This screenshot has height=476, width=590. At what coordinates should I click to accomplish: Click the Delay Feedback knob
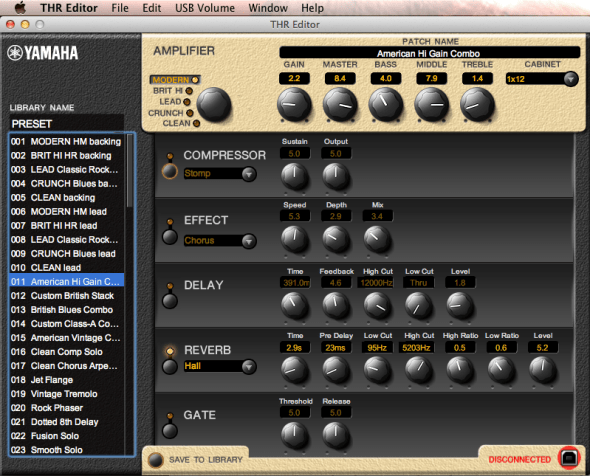(336, 306)
